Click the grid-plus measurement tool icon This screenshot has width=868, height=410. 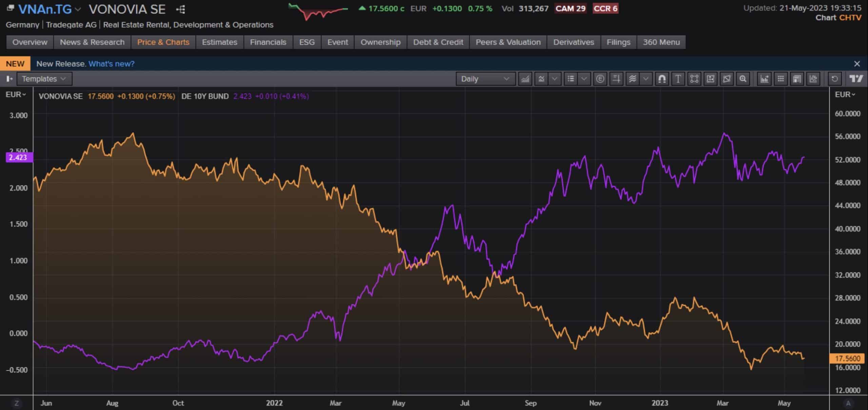tap(710, 79)
